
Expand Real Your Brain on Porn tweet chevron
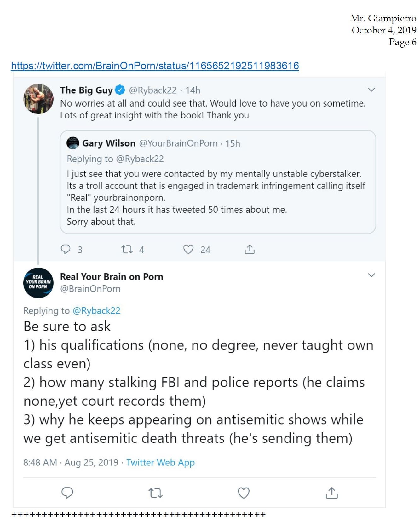tap(371, 275)
